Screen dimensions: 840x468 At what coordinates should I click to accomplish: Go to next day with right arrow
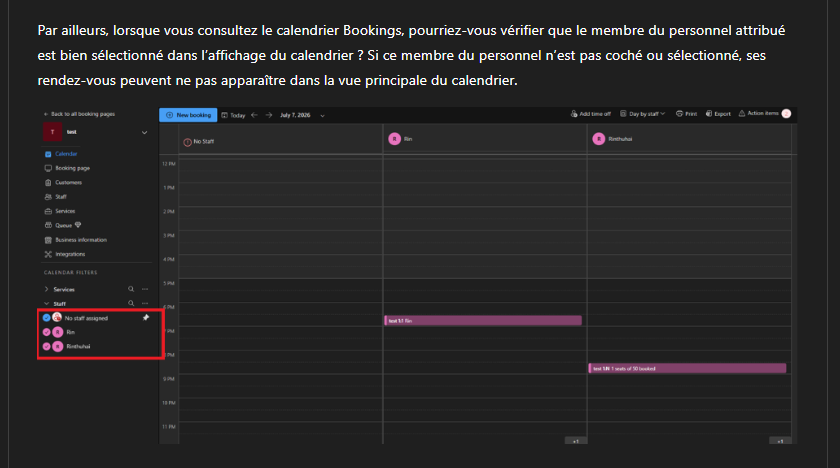pos(269,115)
